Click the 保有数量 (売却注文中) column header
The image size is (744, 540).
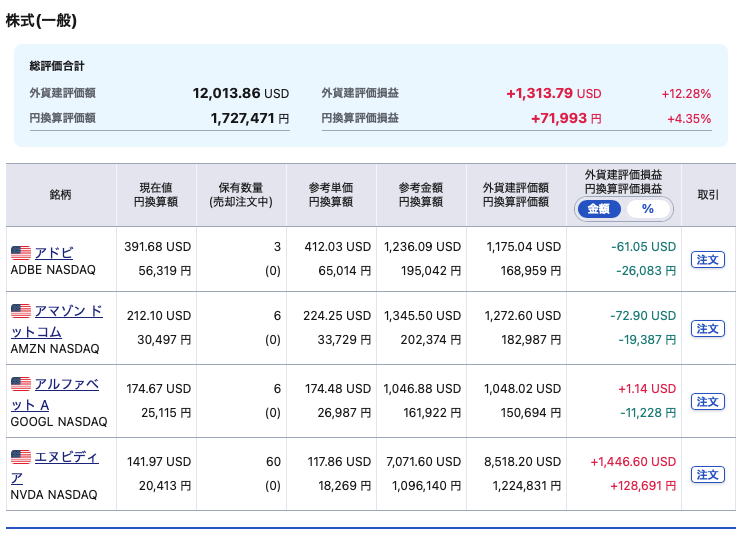pos(241,195)
